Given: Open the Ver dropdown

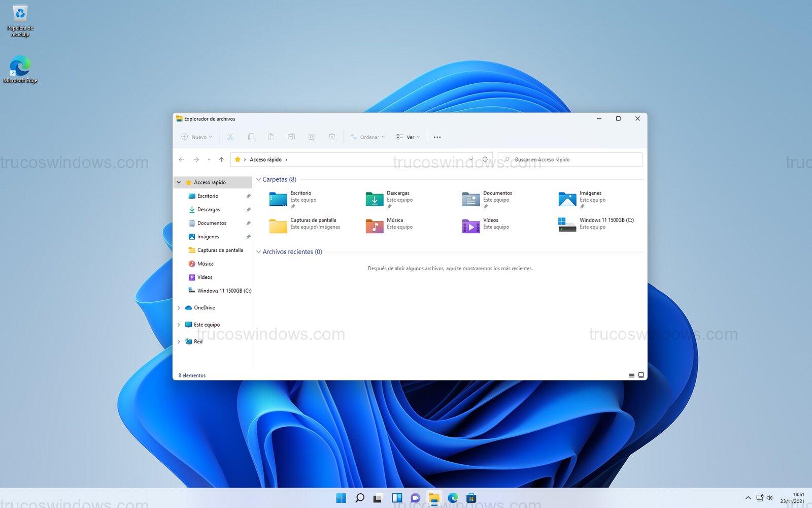Looking at the screenshot, I should pyautogui.click(x=408, y=137).
